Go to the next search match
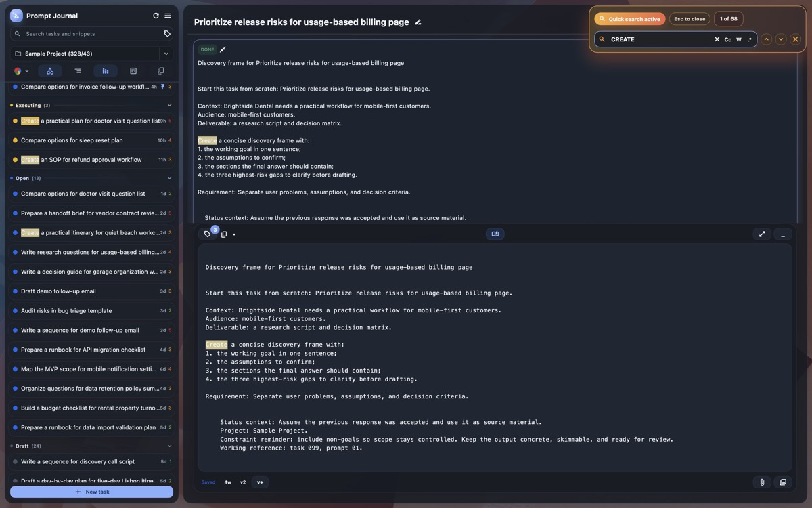This screenshot has width=812, height=508. [x=781, y=39]
